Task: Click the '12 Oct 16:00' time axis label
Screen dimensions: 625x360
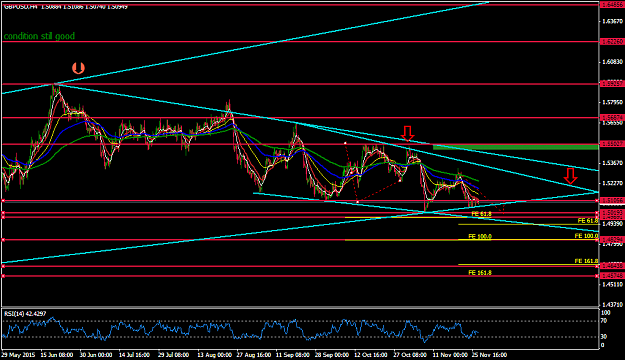Action: point(371,355)
